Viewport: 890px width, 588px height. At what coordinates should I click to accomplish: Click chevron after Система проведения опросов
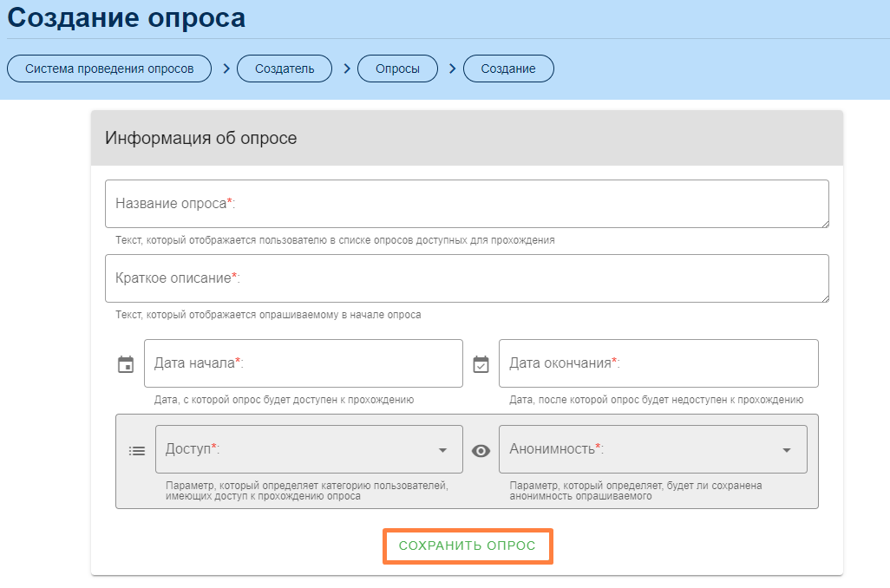226,69
